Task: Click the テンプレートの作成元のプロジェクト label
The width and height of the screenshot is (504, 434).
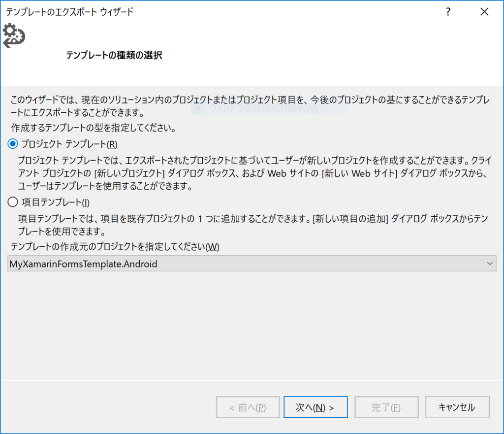Action: [x=115, y=247]
